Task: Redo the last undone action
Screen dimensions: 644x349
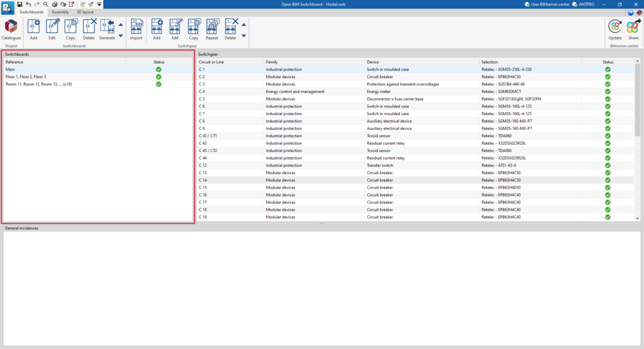Action: point(37,4)
